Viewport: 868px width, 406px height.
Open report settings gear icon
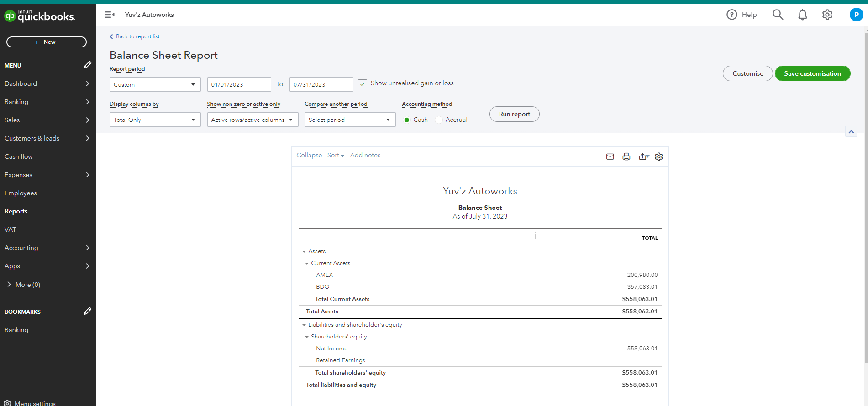click(659, 156)
